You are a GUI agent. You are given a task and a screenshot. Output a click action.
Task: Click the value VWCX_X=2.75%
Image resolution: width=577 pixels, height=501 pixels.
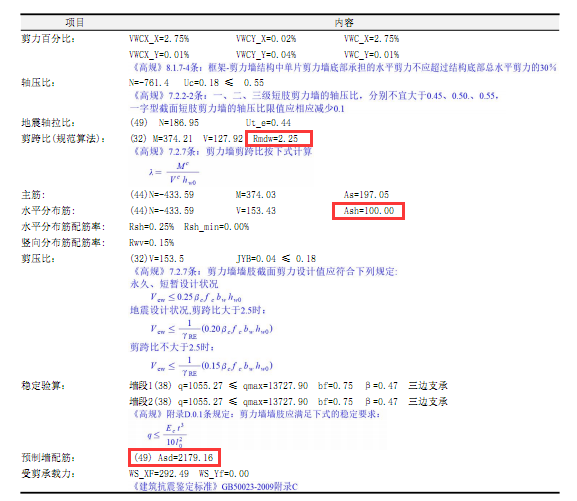[x=159, y=39]
